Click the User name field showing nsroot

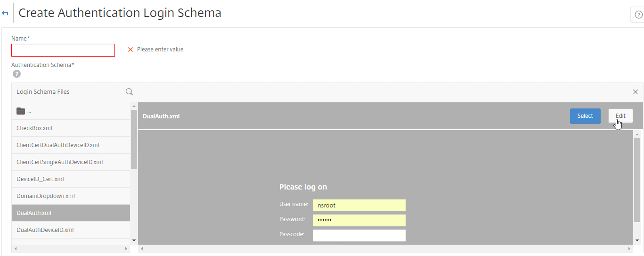[x=359, y=205]
